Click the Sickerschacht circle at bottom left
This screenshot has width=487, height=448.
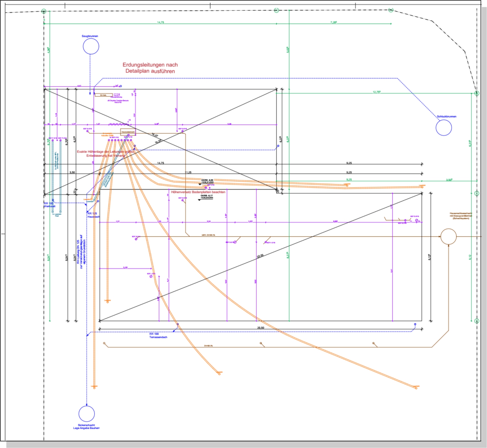pos(87,414)
